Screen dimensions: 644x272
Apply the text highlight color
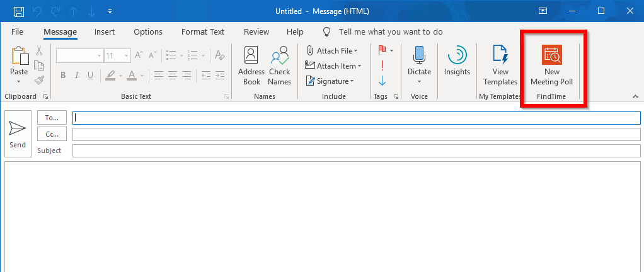click(x=110, y=75)
